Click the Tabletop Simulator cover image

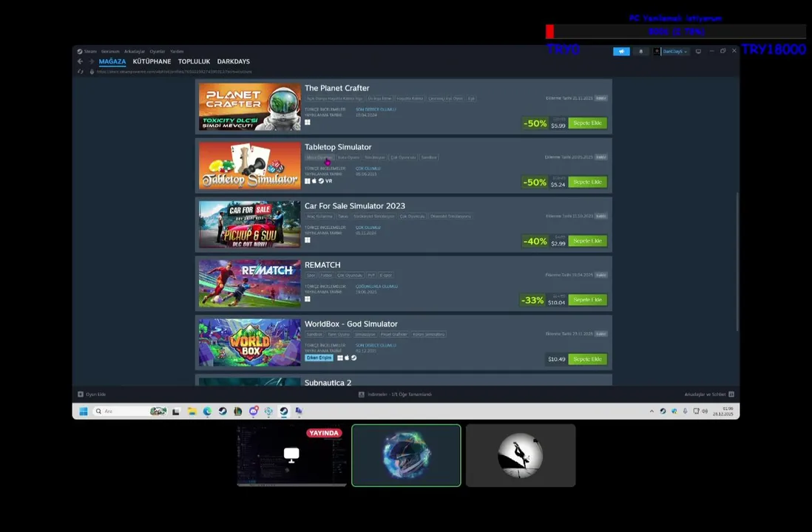(x=250, y=166)
